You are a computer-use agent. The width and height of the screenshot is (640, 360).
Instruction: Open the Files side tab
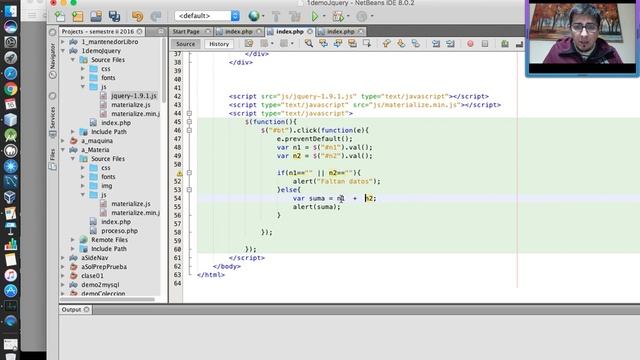(52, 159)
